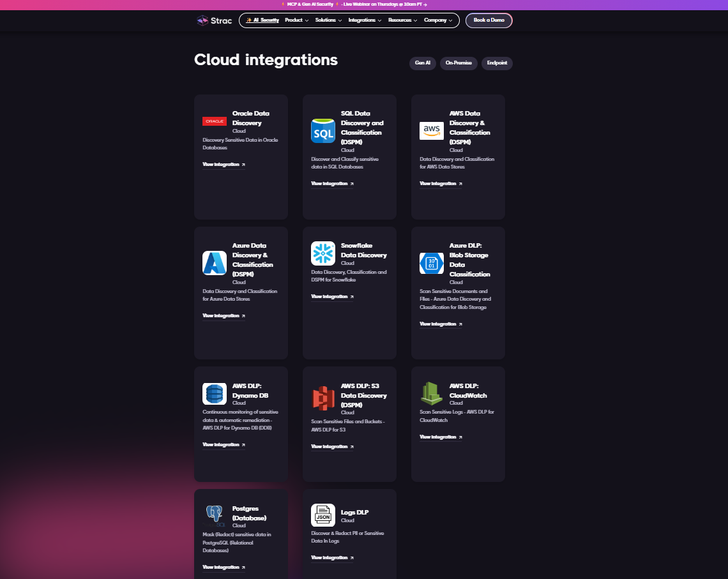Viewport: 728px width, 579px height.
Task: View integration for Snowflake Data Discovery
Action: tap(333, 296)
